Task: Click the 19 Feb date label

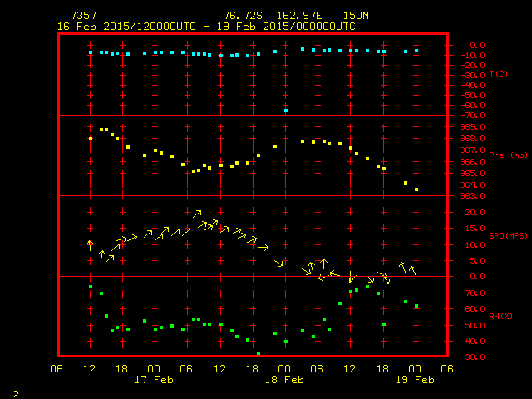Action: pos(415,380)
